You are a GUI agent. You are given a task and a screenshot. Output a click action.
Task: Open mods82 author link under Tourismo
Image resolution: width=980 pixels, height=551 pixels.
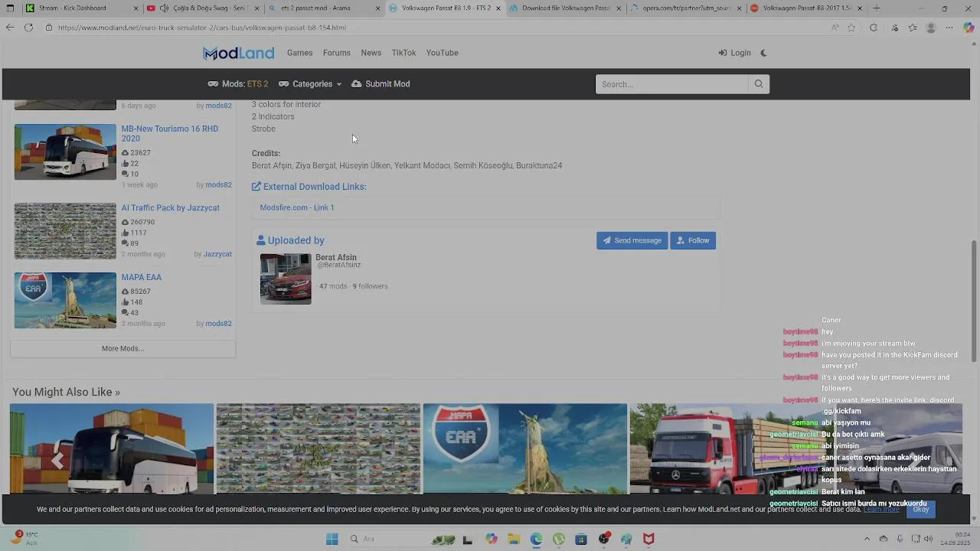[218, 184]
